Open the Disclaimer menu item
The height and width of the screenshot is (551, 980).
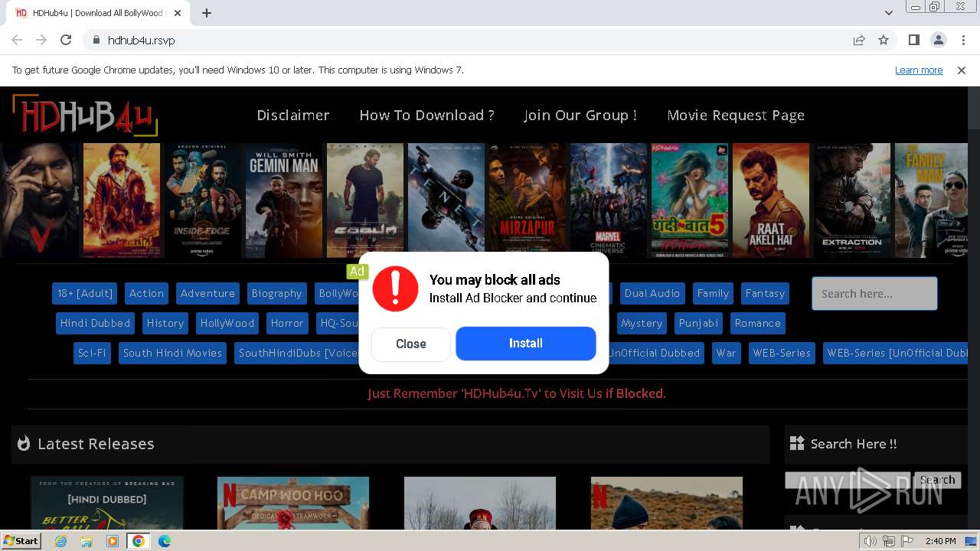point(293,116)
